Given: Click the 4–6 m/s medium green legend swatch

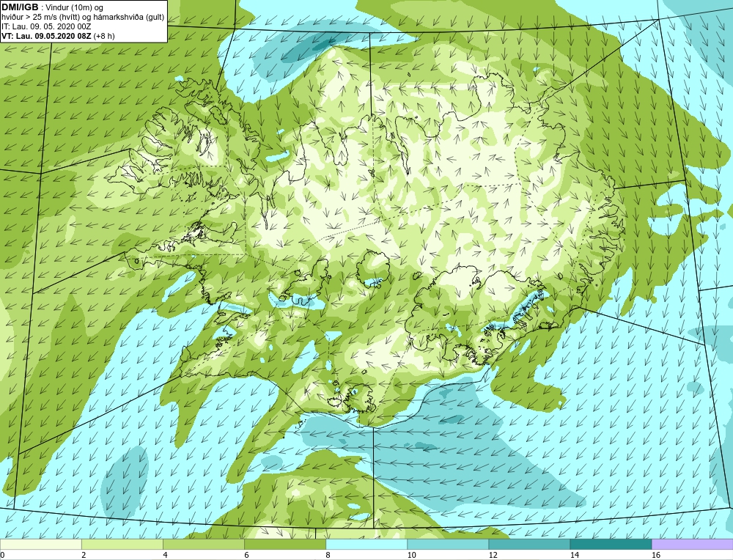Looking at the screenshot, I should 203,545.
